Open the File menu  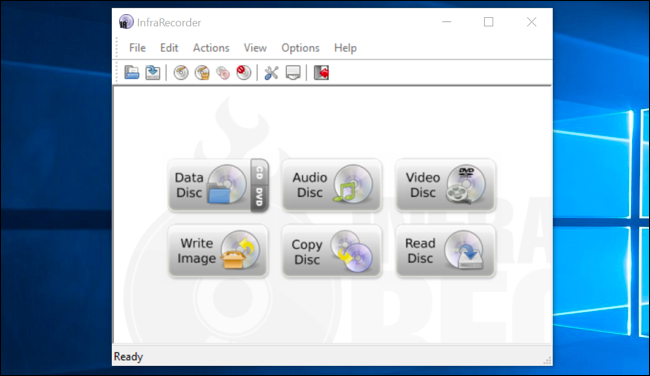137,48
